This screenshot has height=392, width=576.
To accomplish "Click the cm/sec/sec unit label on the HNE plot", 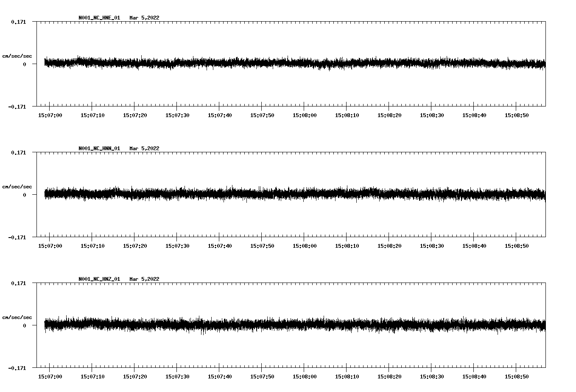I will pos(17,56).
